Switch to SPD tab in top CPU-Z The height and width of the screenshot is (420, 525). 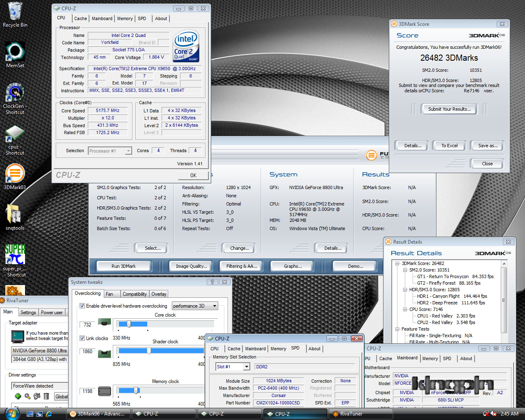[142, 18]
